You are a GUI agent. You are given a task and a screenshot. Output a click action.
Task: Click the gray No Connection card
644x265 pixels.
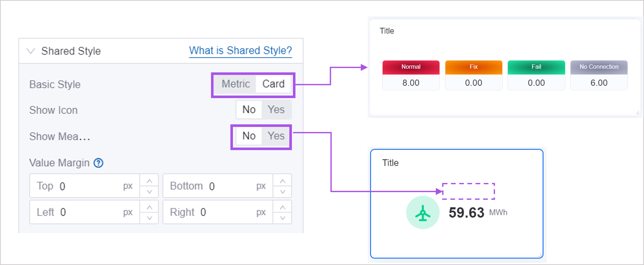(599, 75)
